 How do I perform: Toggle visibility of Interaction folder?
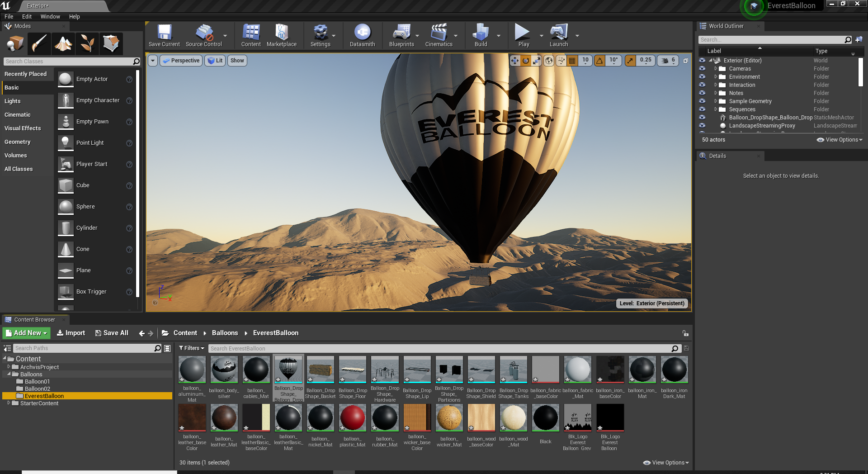tap(702, 85)
